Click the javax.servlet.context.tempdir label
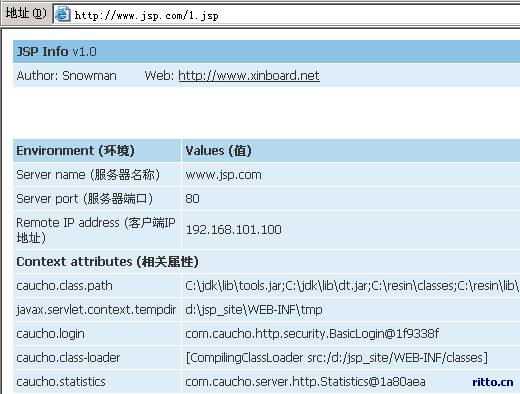Image resolution: width=520 pixels, height=394 pixels. [x=96, y=310]
